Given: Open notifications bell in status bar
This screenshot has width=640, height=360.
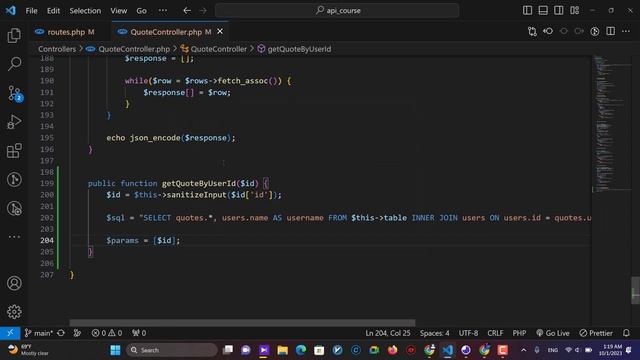Looking at the screenshot, I should coord(627,333).
